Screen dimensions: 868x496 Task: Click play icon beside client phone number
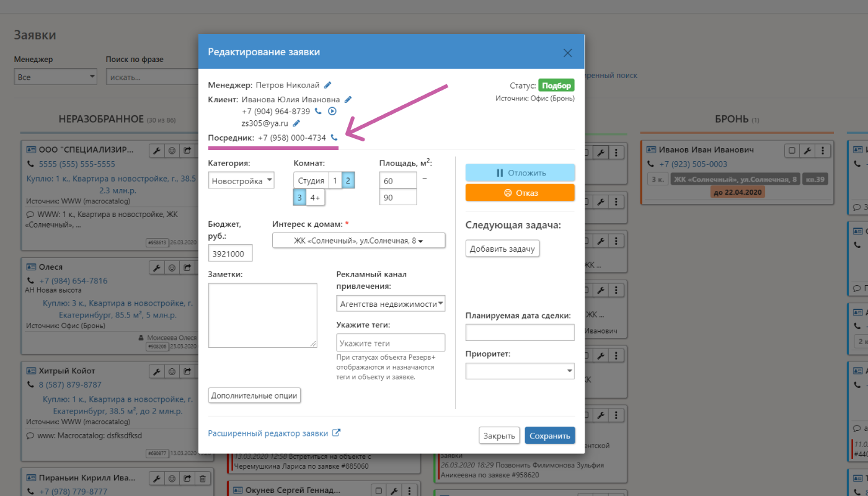click(x=332, y=112)
